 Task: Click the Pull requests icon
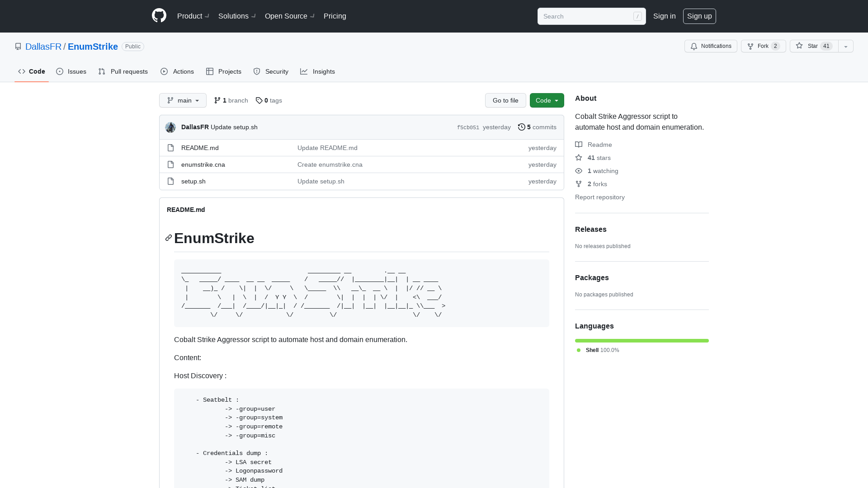pos(101,71)
